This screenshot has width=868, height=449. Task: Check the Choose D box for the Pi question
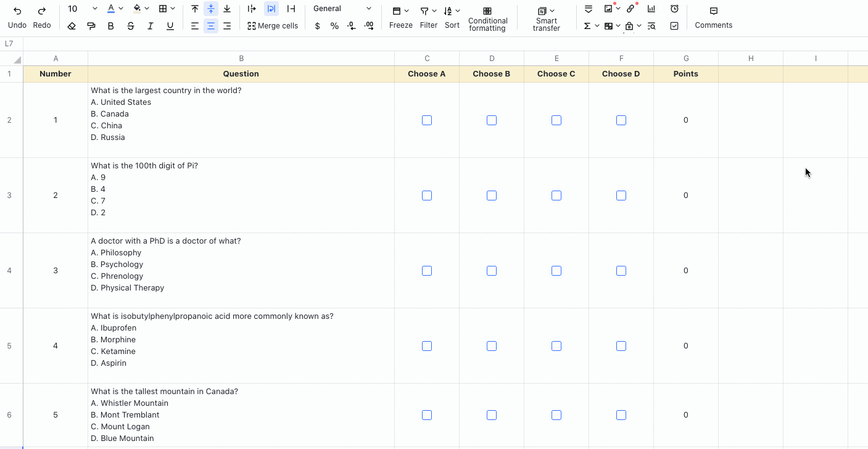pos(621,195)
